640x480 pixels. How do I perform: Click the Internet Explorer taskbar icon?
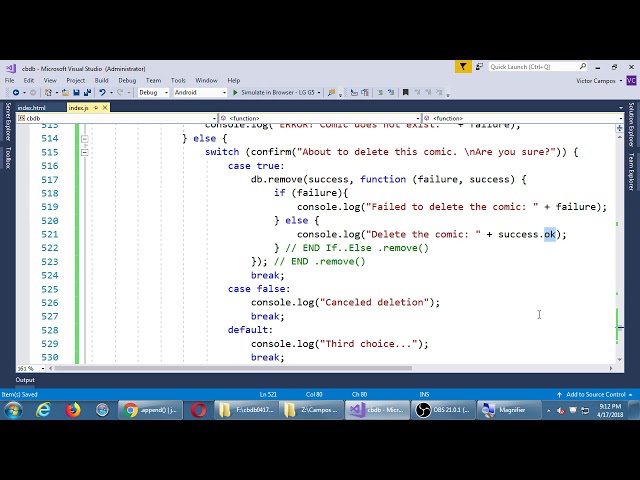(44, 410)
